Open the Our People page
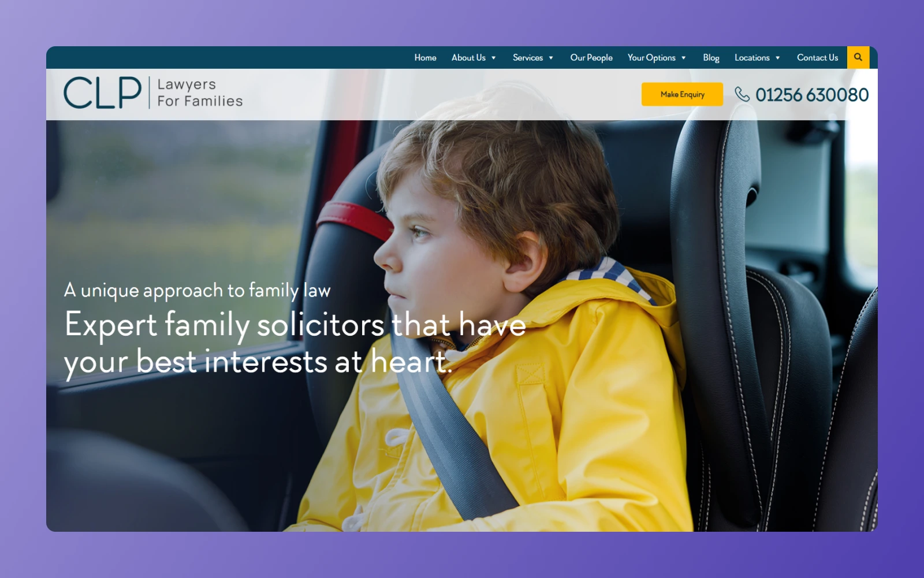Screen dimensions: 924x578 [591, 58]
